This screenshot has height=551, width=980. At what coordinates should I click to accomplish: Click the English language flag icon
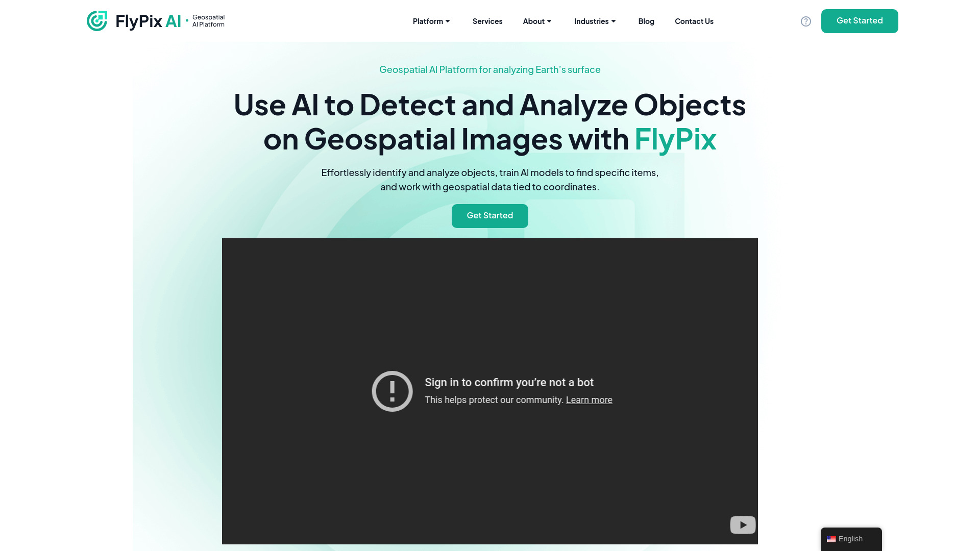coord(831,539)
